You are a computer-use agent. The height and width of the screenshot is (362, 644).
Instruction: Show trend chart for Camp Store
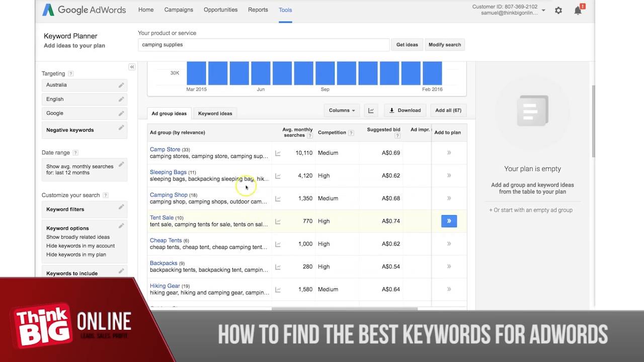(x=278, y=153)
